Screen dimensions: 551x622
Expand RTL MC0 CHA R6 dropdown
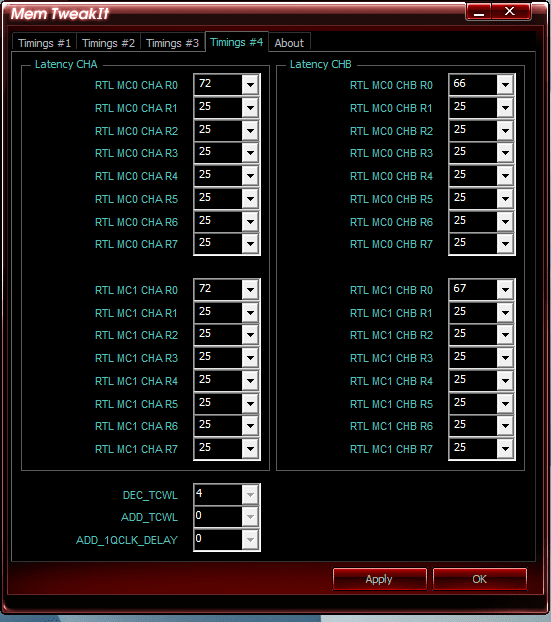pos(250,222)
